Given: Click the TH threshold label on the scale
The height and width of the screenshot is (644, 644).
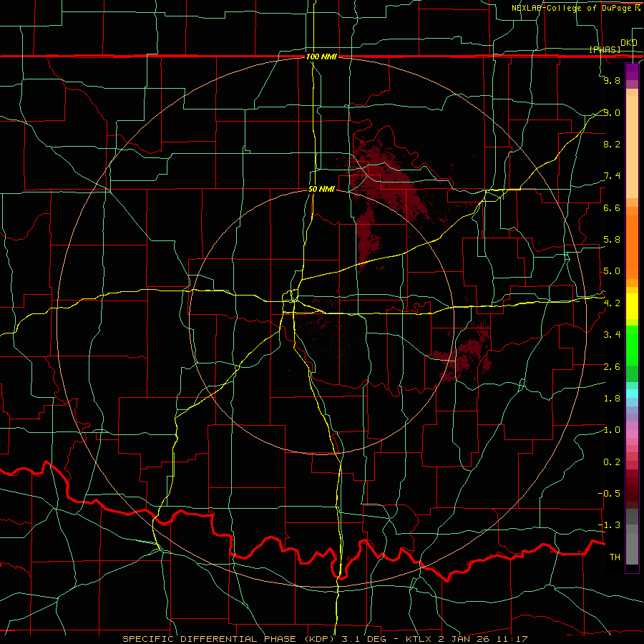Looking at the screenshot, I should 615,557.
